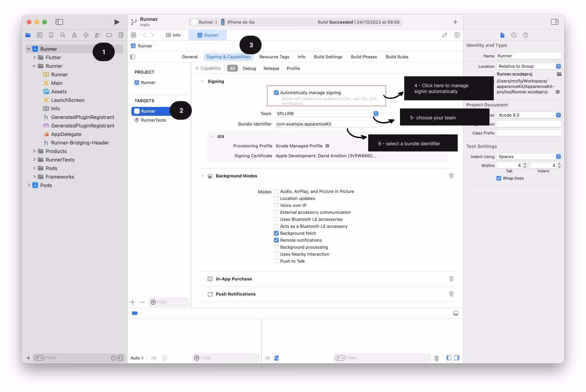Go back with the left chevron
Viewport: 586px width, 392px height.
(145, 35)
